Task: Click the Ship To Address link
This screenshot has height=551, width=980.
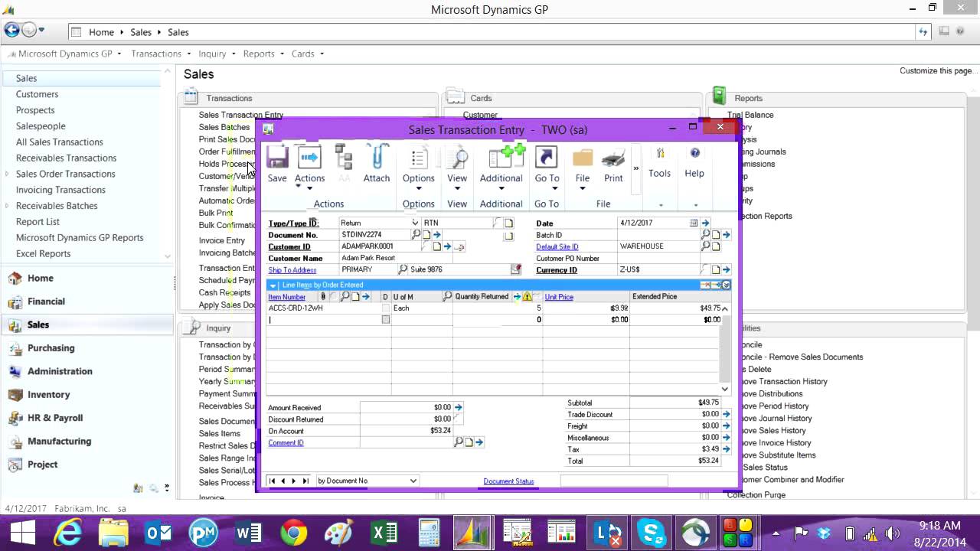Action: tap(292, 270)
